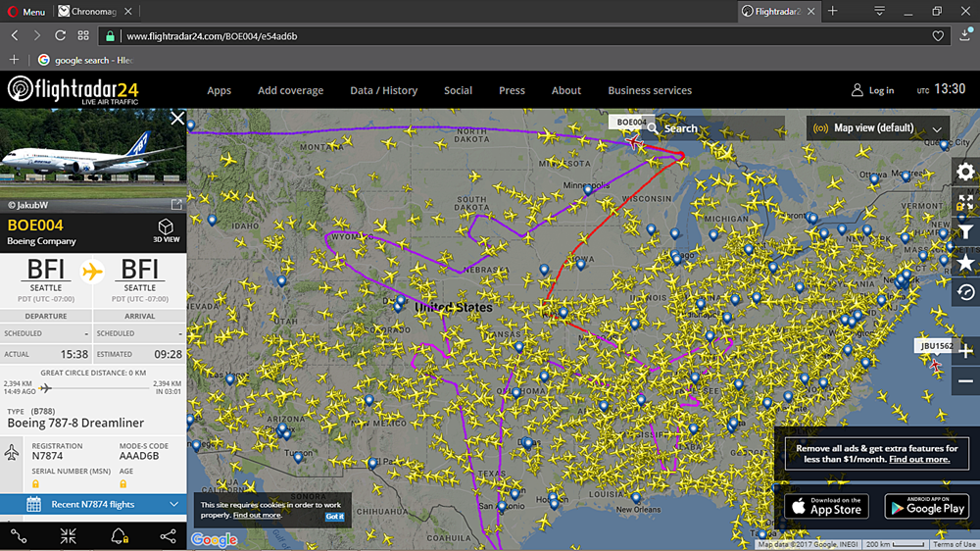Click the map filter funnel icon
The image size is (980, 551).
(x=965, y=232)
